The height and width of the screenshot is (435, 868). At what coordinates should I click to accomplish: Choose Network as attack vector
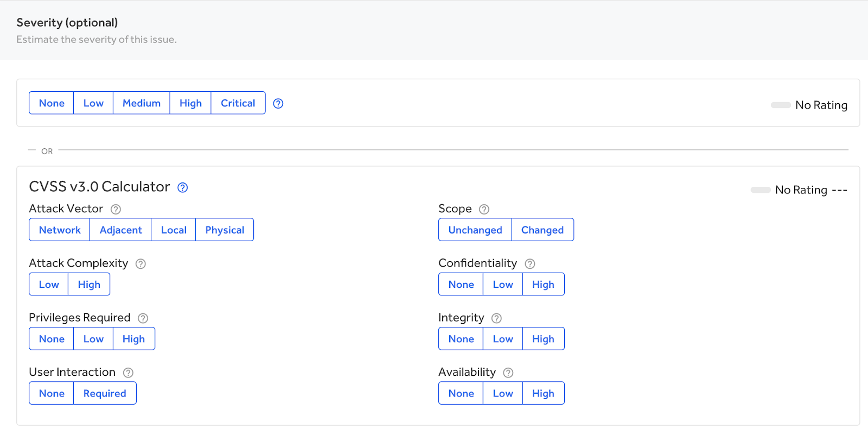pyautogui.click(x=60, y=230)
